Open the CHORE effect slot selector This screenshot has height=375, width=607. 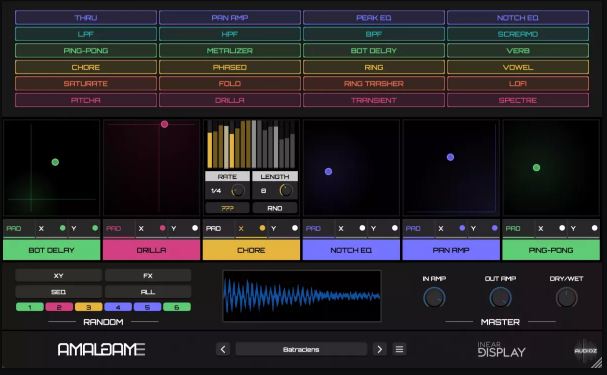[251, 250]
